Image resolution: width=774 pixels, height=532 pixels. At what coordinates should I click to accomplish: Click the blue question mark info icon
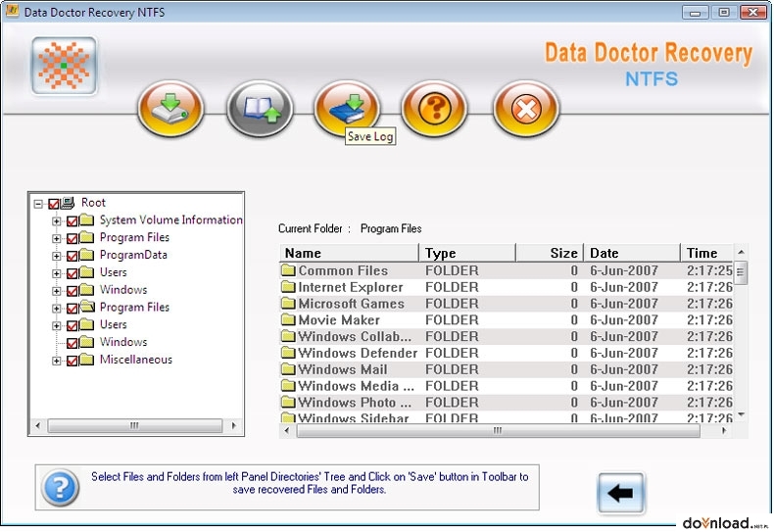(60, 488)
